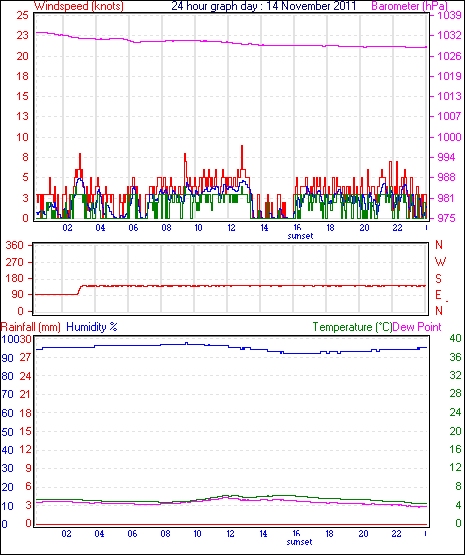This screenshot has width=465, height=556.
Task: Click the sunset marker under bottom graph
Action: point(299,542)
